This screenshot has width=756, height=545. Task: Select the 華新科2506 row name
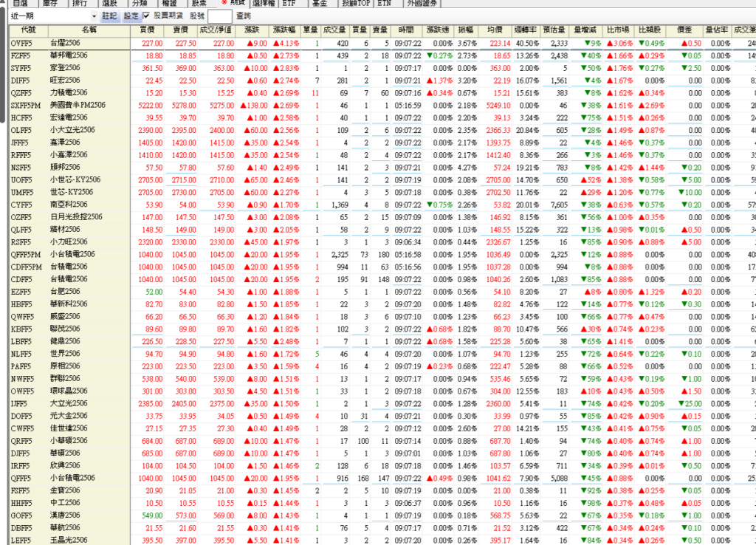(69, 304)
